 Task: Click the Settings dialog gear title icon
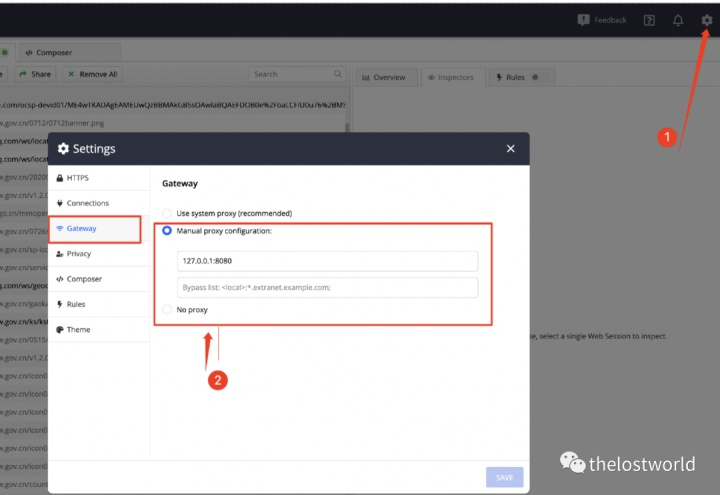tap(63, 148)
